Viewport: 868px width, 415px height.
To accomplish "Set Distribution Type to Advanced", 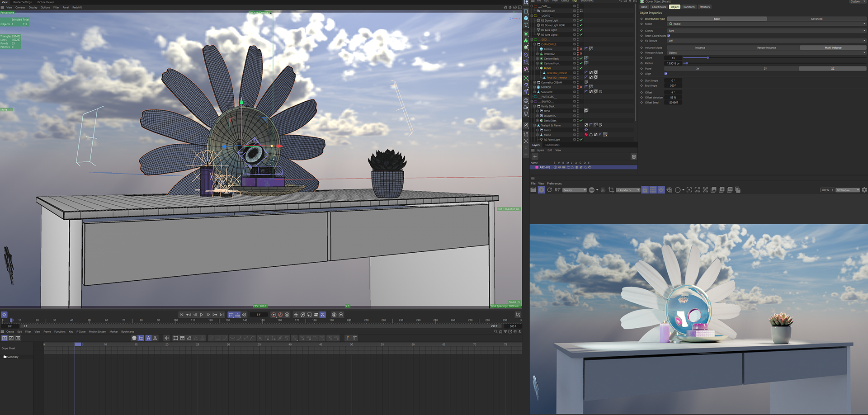I will tap(816, 19).
